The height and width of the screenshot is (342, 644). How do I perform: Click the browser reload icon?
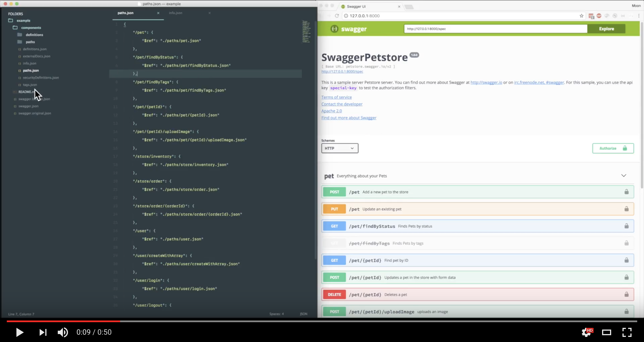[337, 16]
